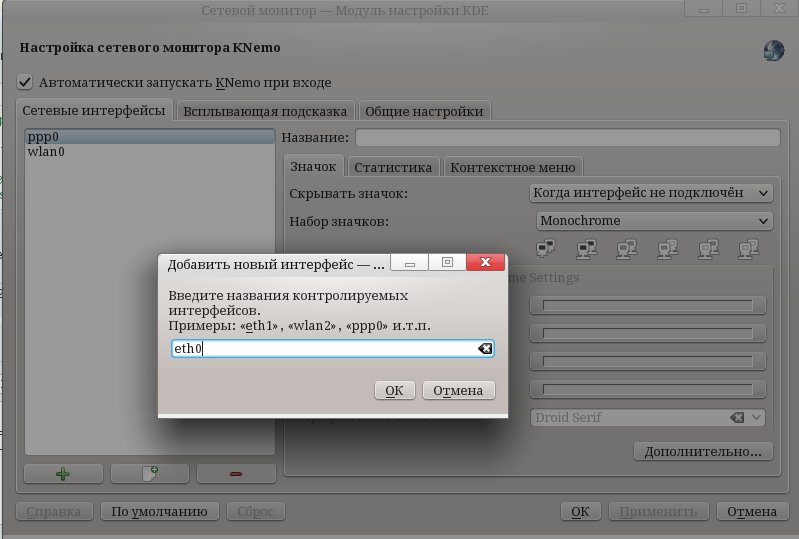
Task: Close the Add new interface dialog
Action: [485, 262]
